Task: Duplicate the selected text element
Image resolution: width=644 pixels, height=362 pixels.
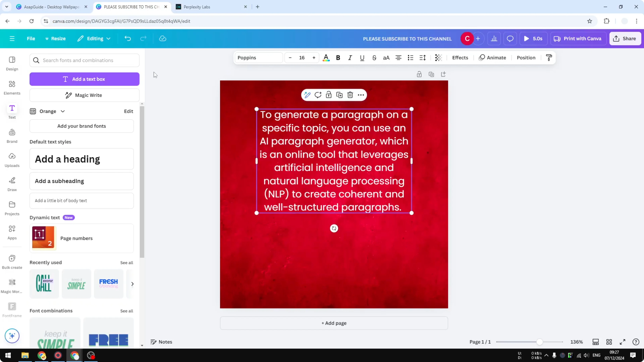Action: [339, 95]
